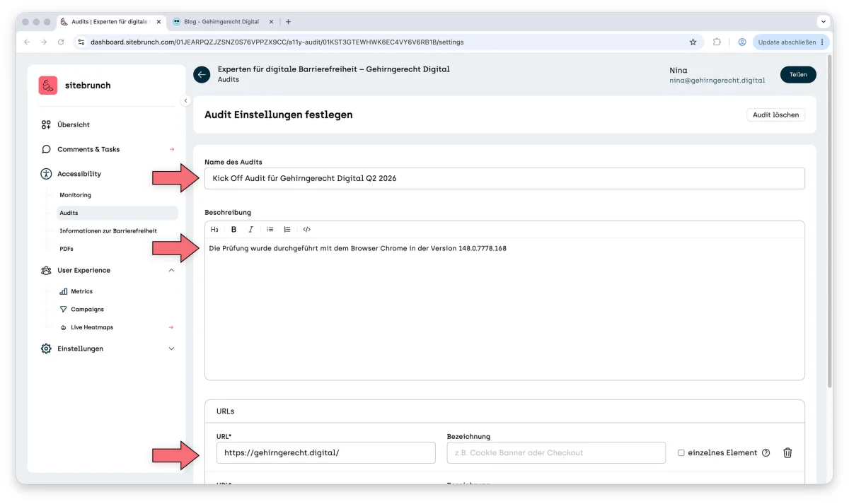
Task: Open the tab search dropdown arrow
Action: 823,22
